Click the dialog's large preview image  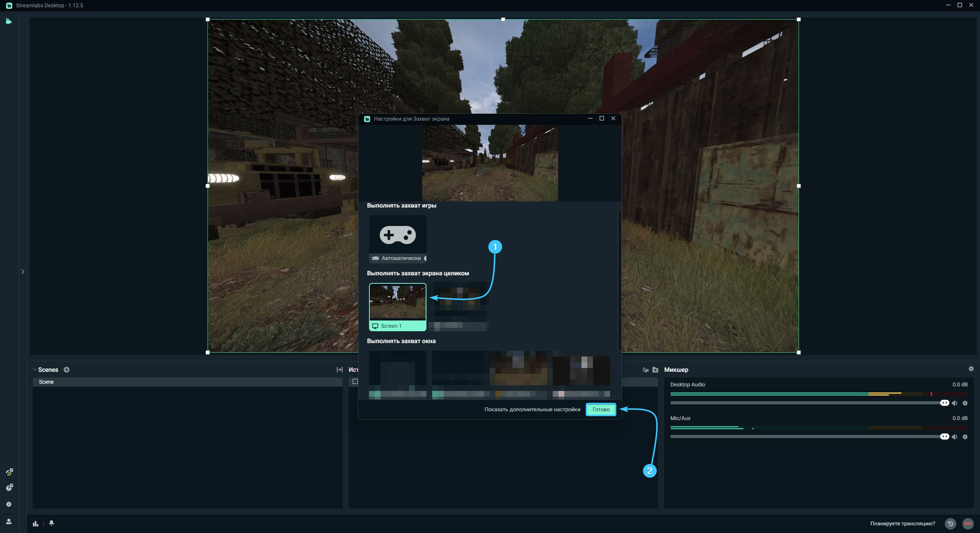(490, 163)
